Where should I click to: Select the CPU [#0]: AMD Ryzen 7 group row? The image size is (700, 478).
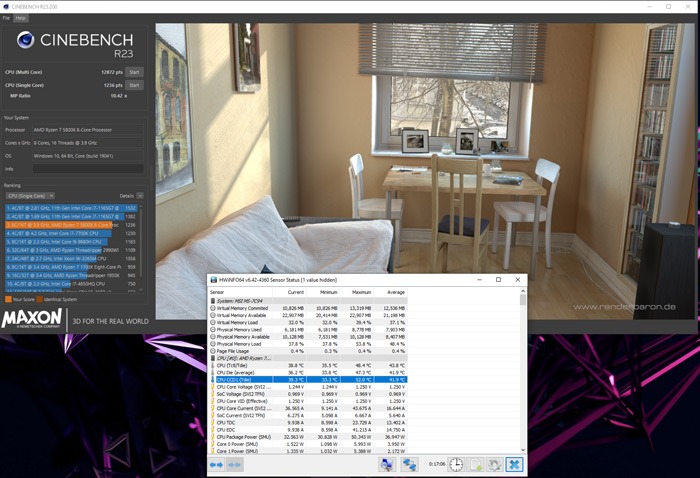(308, 358)
